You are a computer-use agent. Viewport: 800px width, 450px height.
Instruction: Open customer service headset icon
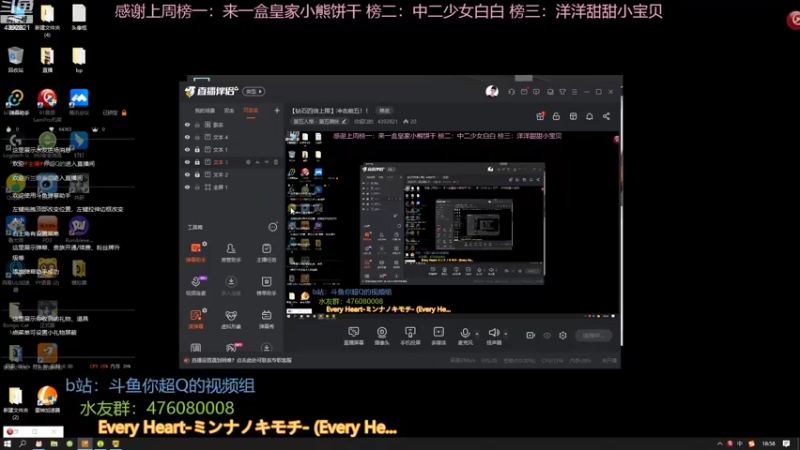511,92
